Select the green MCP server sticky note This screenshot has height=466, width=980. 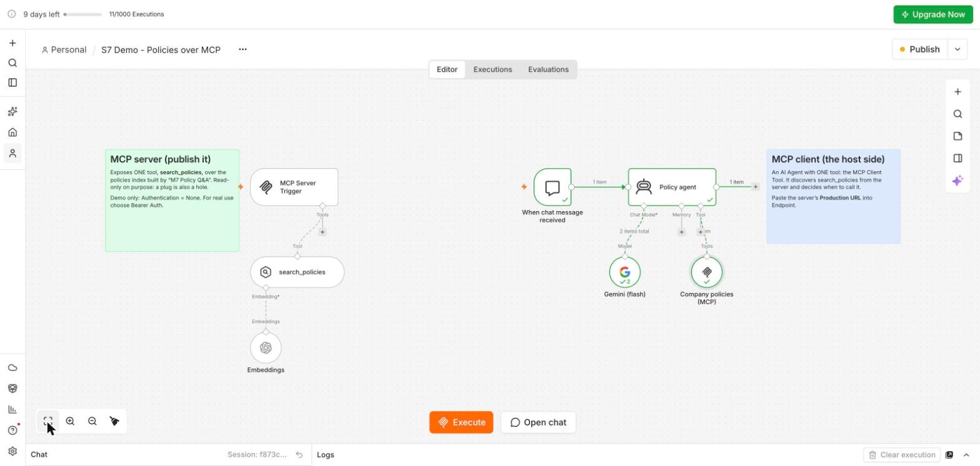click(x=172, y=201)
